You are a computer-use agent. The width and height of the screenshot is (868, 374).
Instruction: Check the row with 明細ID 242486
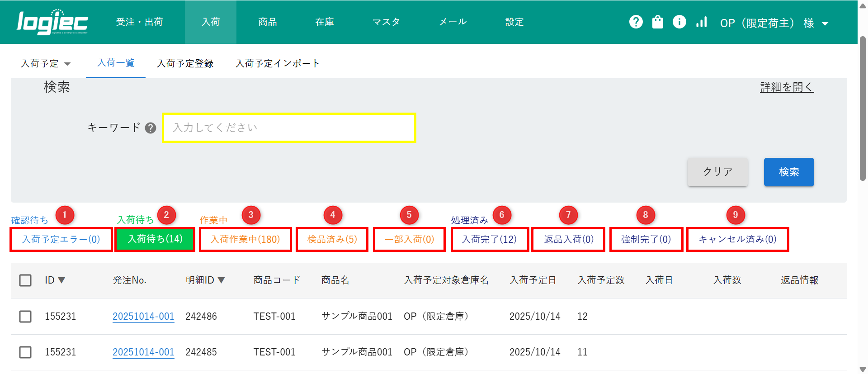[25, 316]
